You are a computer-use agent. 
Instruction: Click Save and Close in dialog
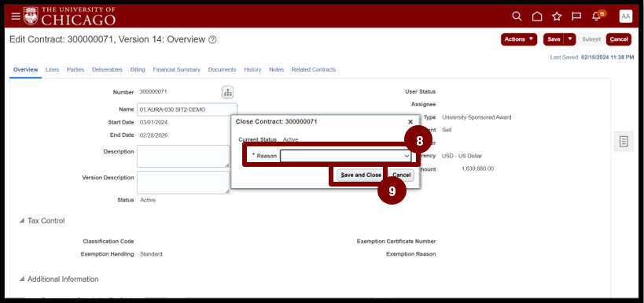(x=361, y=176)
